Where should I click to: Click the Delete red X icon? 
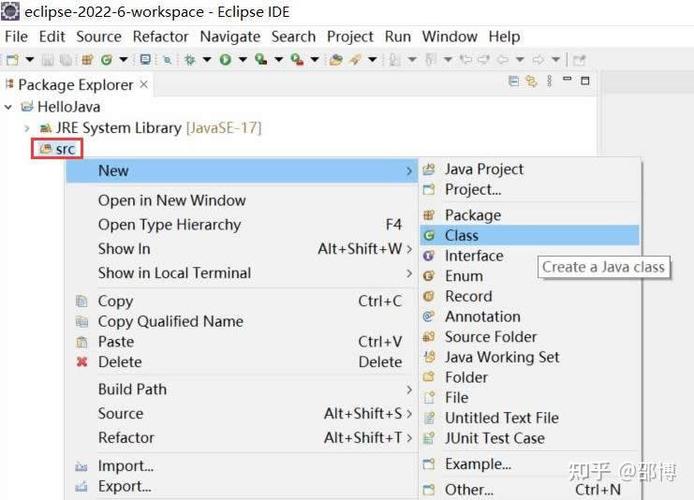[82, 362]
